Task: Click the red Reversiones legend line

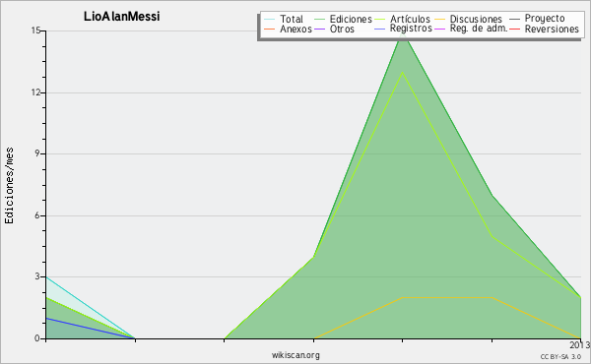Action: [x=514, y=29]
